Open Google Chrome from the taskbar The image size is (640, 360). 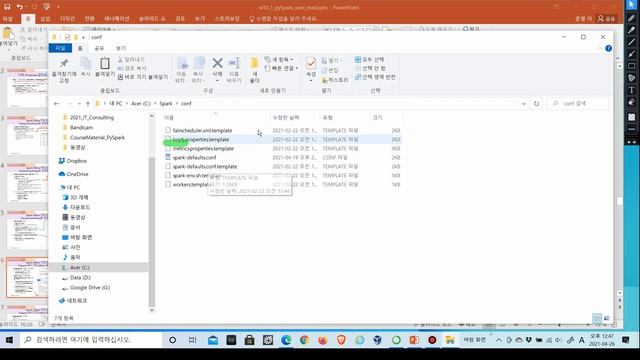coord(304,340)
